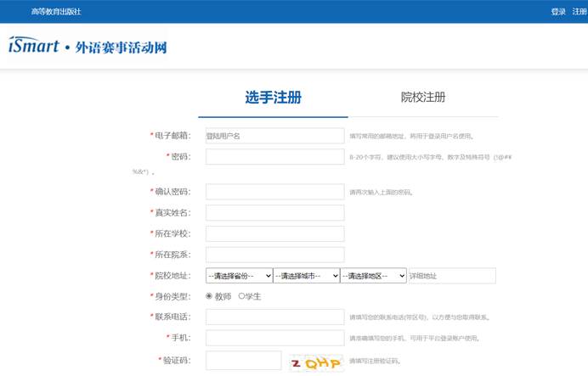Viewport: 588px width, 376px height.
Task: Focus the 验证码 verification code field
Action: click(x=243, y=361)
